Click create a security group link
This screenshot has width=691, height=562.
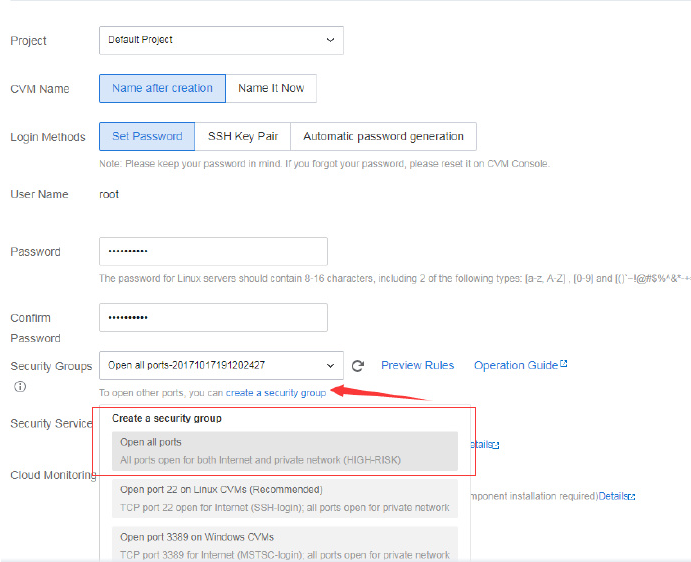tap(276, 393)
